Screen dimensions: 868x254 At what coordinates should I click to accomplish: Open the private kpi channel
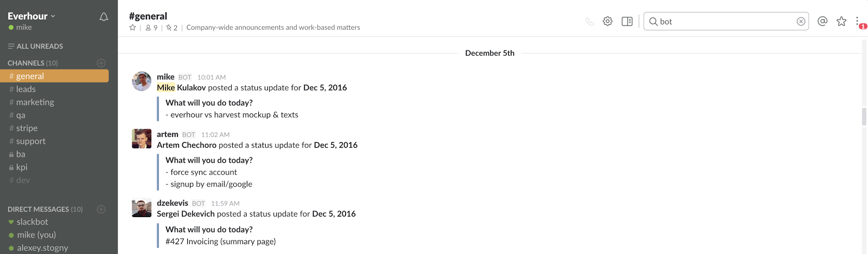[22, 167]
